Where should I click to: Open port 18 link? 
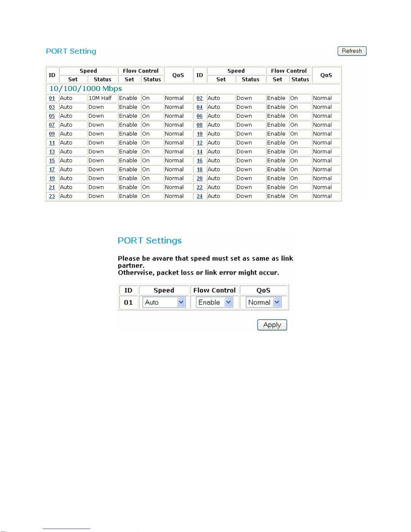[200, 170]
